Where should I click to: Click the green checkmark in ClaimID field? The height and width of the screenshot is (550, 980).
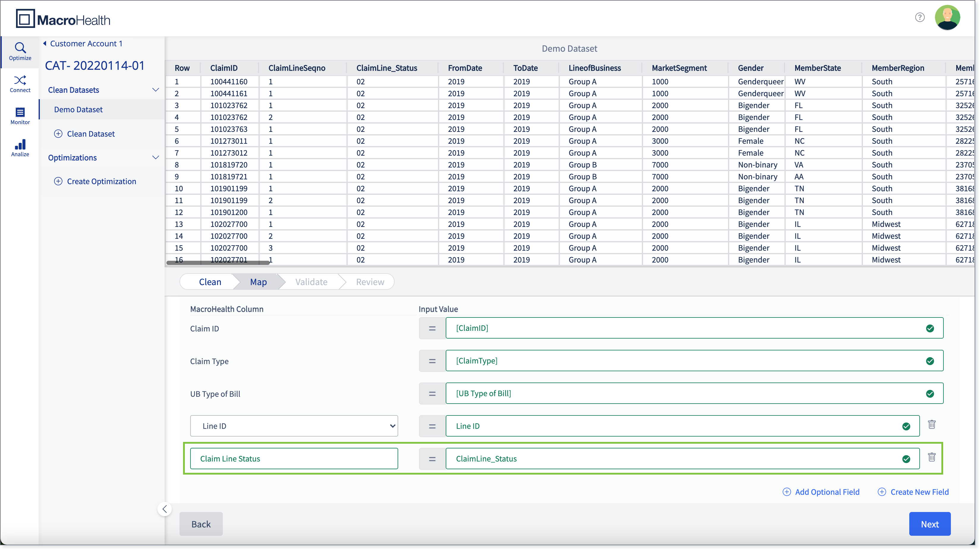coord(930,328)
